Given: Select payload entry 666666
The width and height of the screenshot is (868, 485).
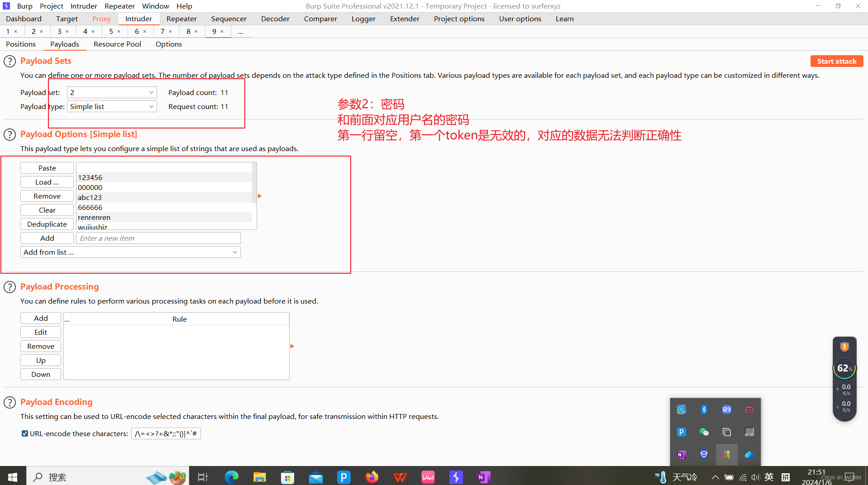Looking at the screenshot, I should (x=164, y=207).
